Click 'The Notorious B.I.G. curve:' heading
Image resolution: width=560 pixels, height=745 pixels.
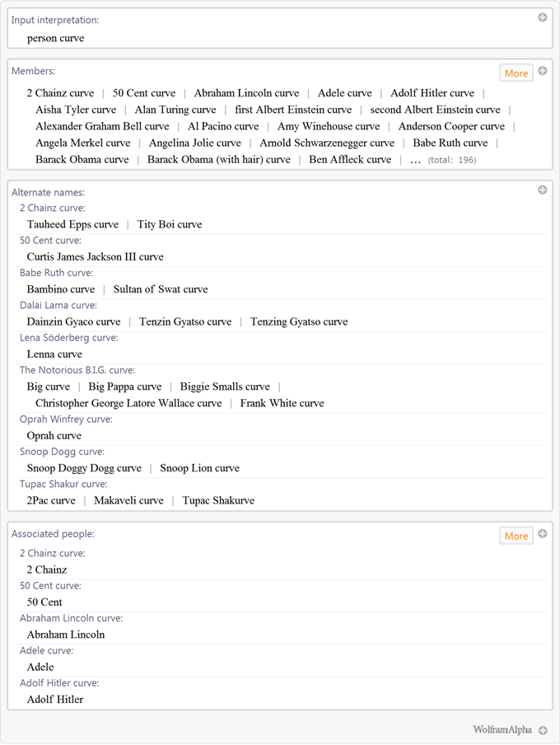point(77,370)
